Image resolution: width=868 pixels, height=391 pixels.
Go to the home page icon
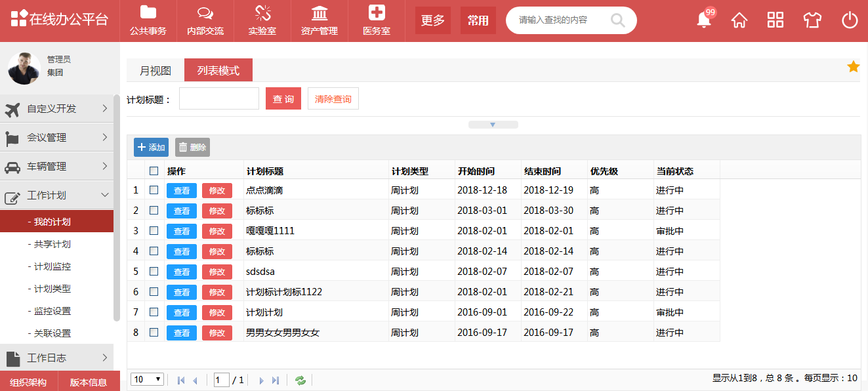click(739, 20)
